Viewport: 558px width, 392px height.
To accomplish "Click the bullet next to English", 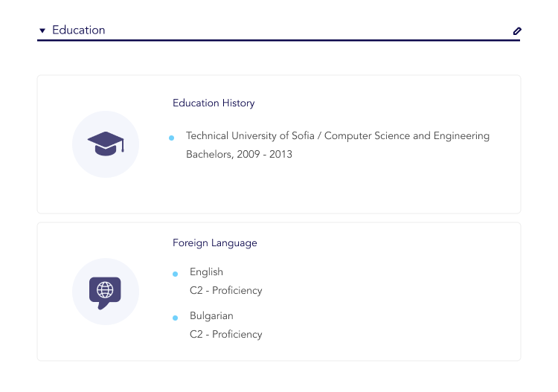I will pos(175,274).
